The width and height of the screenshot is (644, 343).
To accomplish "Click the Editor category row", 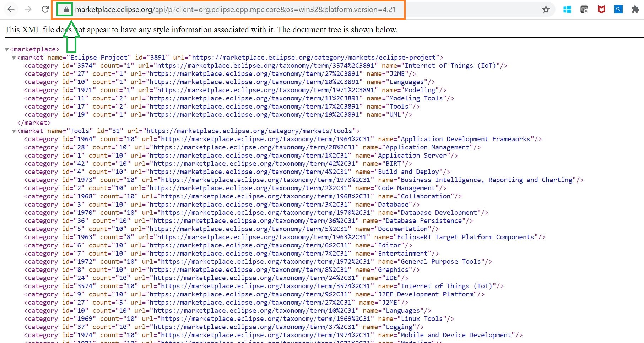I will coord(218,245).
